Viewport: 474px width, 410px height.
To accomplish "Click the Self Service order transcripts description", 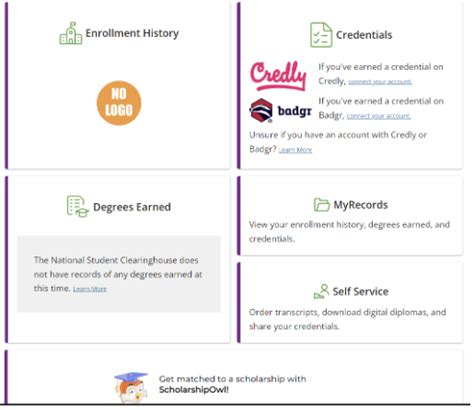I will (347, 319).
